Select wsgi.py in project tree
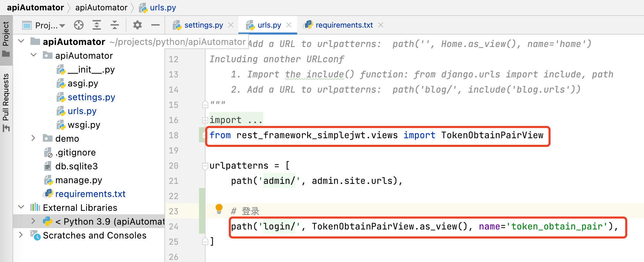The image size is (644, 262). click(84, 125)
